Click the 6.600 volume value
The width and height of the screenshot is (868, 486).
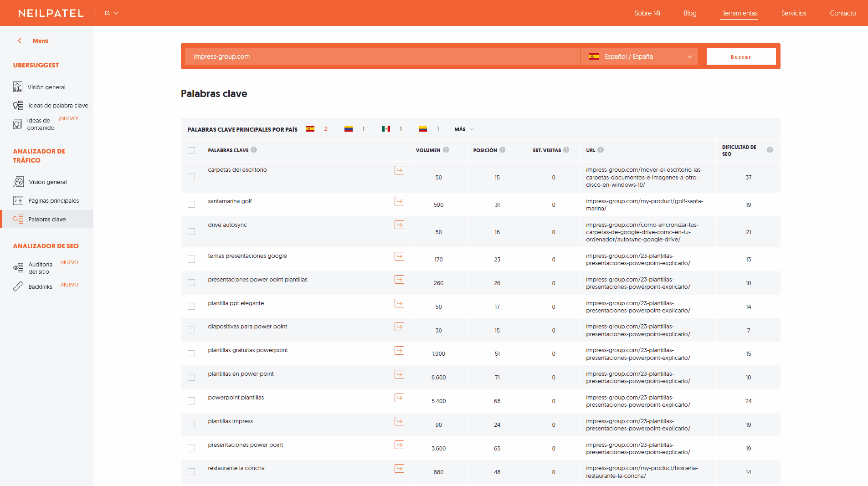[x=438, y=378]
